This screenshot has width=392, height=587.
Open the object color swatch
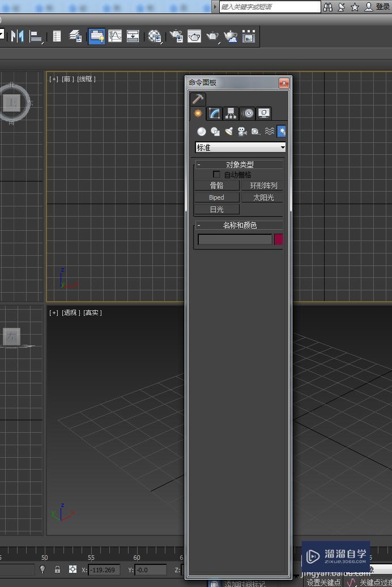tap(279, 239)
